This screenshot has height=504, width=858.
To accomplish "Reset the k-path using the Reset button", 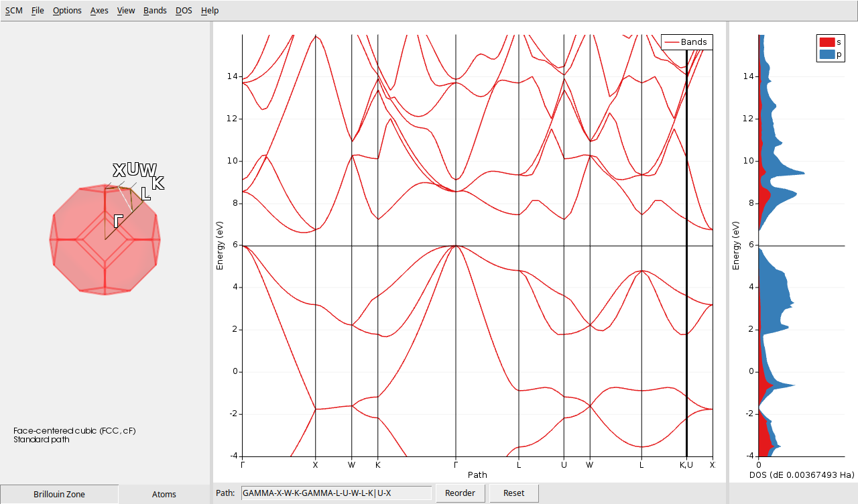I will click(x=513, y=493).
